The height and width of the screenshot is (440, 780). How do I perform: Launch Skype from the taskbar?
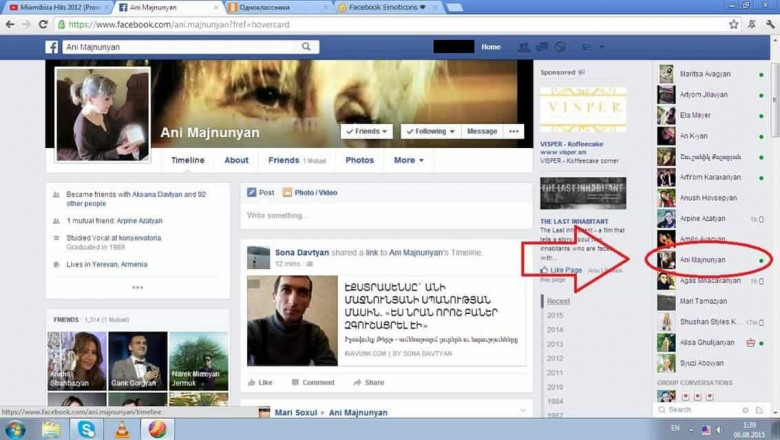86,429
